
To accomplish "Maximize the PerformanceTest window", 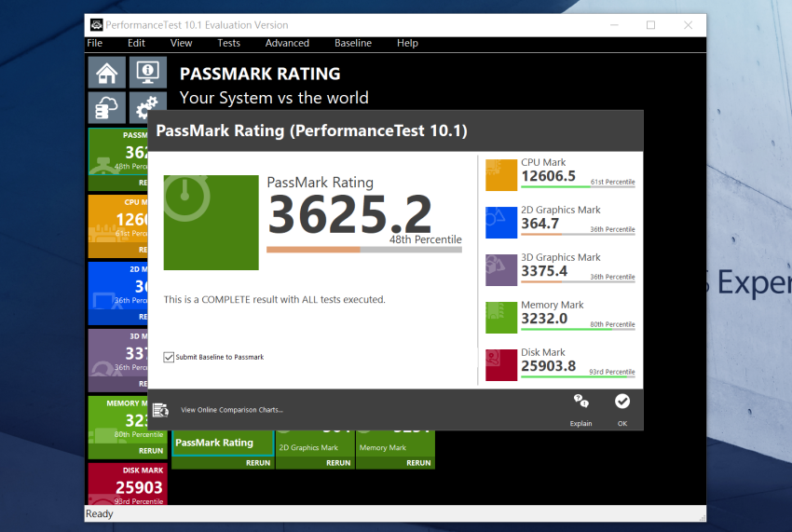I will 650,25.
